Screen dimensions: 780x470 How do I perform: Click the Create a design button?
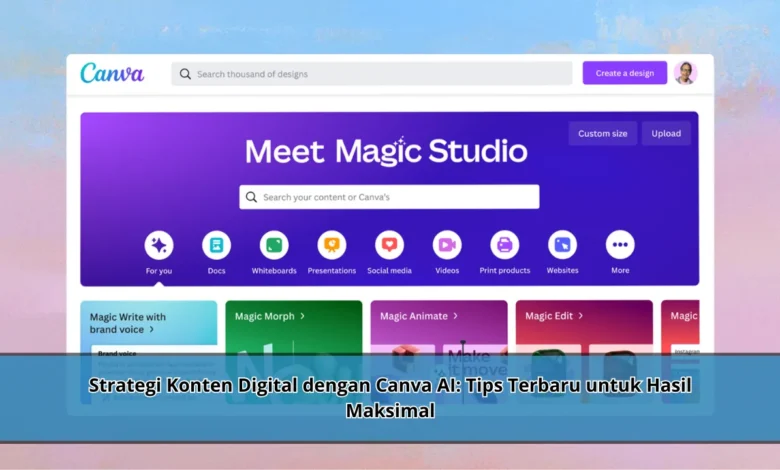(625, 73)
